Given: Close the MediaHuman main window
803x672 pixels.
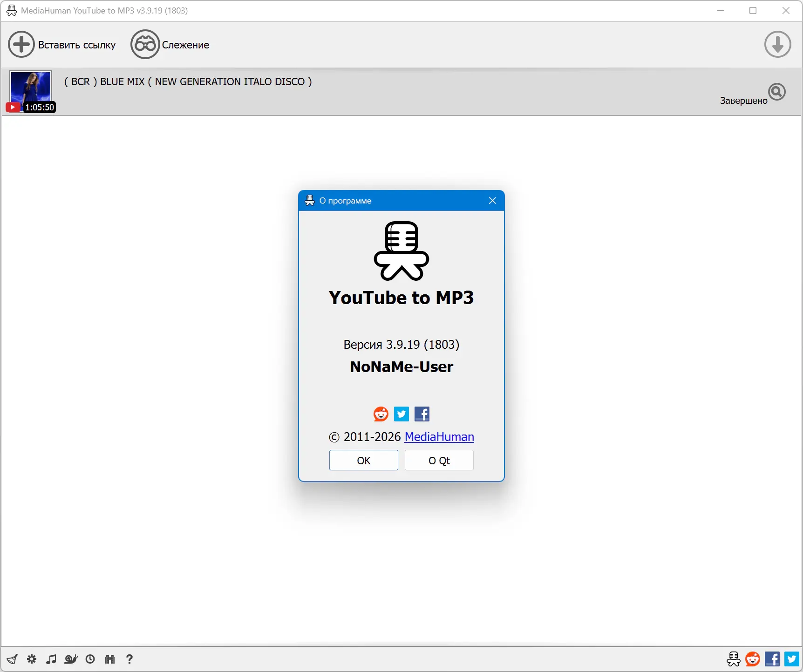Looking at the screenshot, I should (x=786, y=11).
